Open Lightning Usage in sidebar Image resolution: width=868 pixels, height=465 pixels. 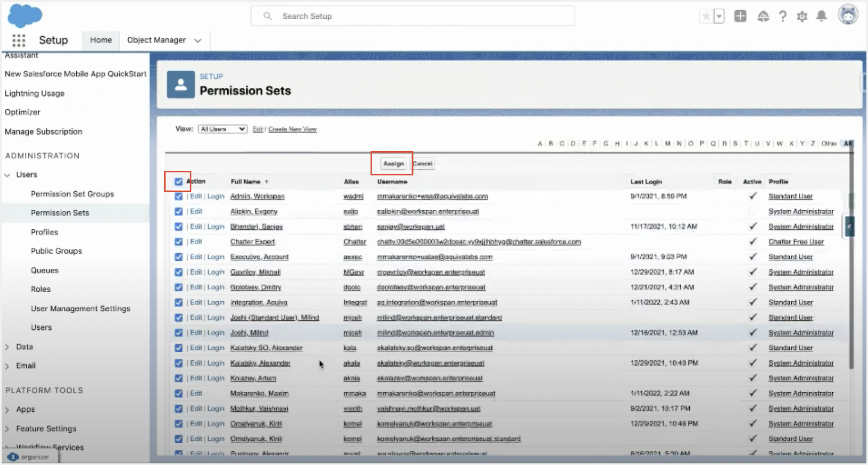[34, 94]
